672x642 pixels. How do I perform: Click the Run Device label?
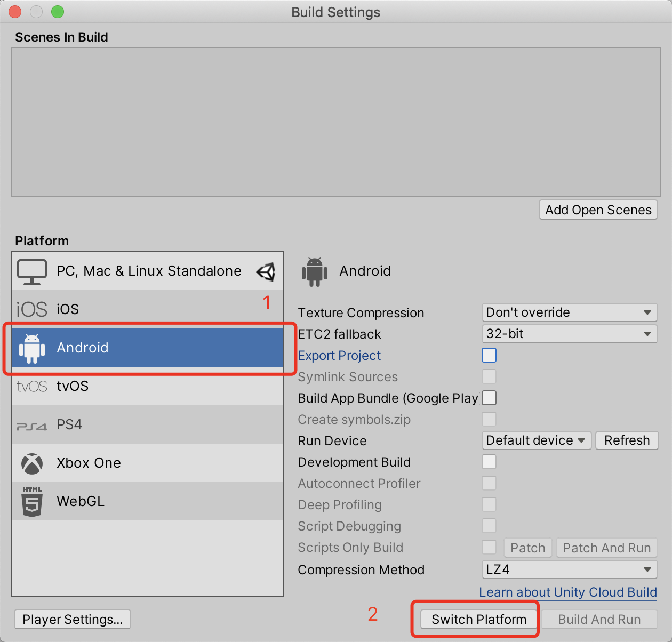coord(332,441)
